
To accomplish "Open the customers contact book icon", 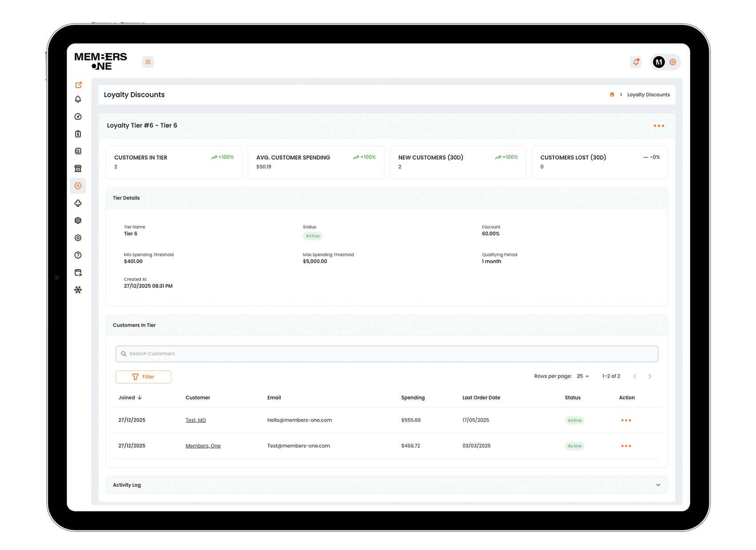I will 78,151.
